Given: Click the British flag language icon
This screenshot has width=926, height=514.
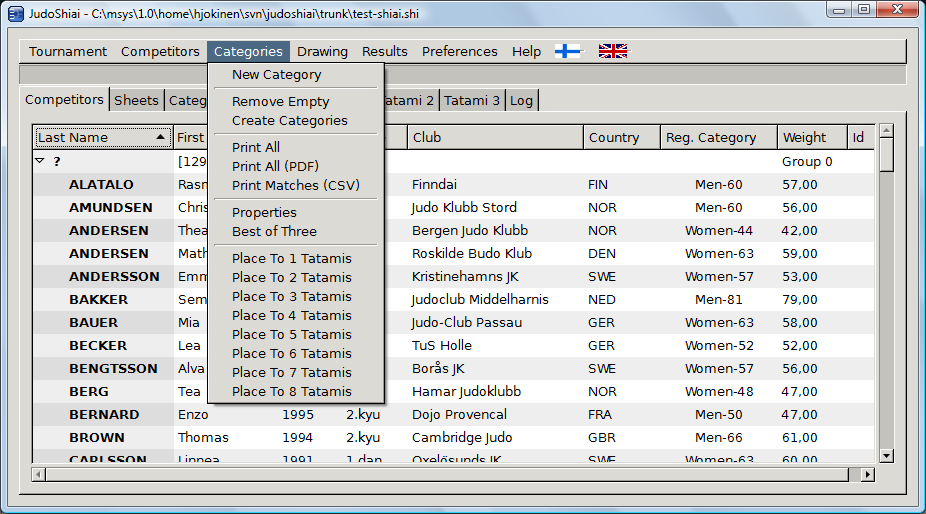Looking at the screenshot, I should pyautogui.click(x=613, y=51).
